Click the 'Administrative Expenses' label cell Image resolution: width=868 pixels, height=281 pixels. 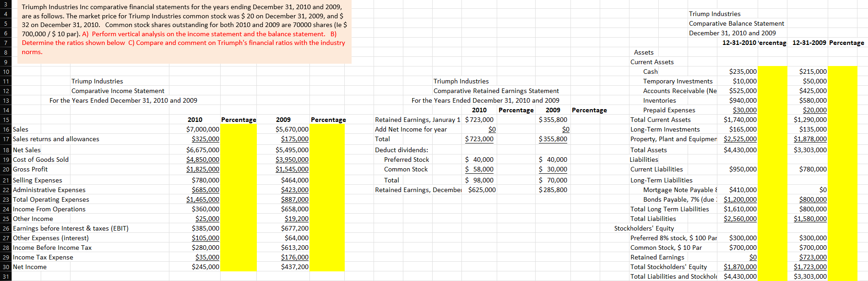(49, 190)
